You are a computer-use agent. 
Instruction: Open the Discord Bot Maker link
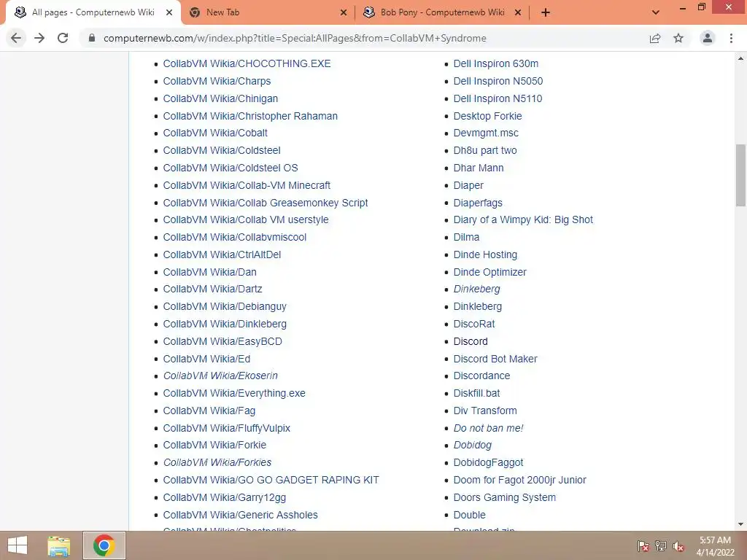pos(495,359)
